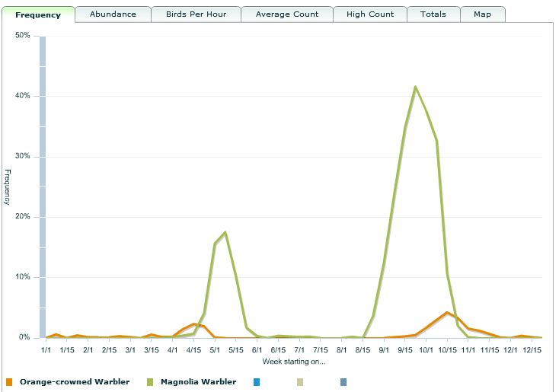Open the Map tab
The image size is (559, 392).
click(x=482, y=14)
